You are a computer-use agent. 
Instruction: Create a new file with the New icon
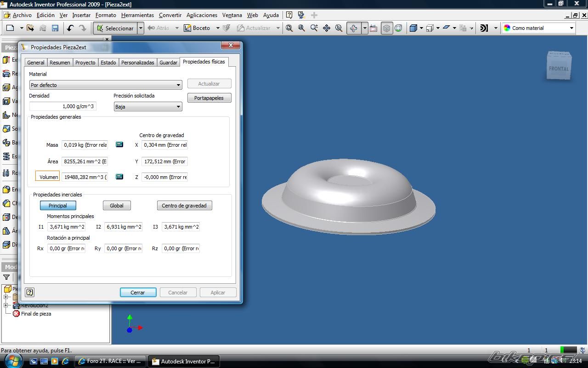pyautogui.click(x=10, y=28)
